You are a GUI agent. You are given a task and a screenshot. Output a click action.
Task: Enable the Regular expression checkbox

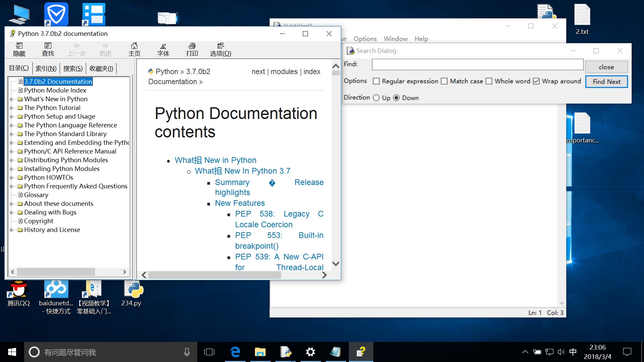376,81
